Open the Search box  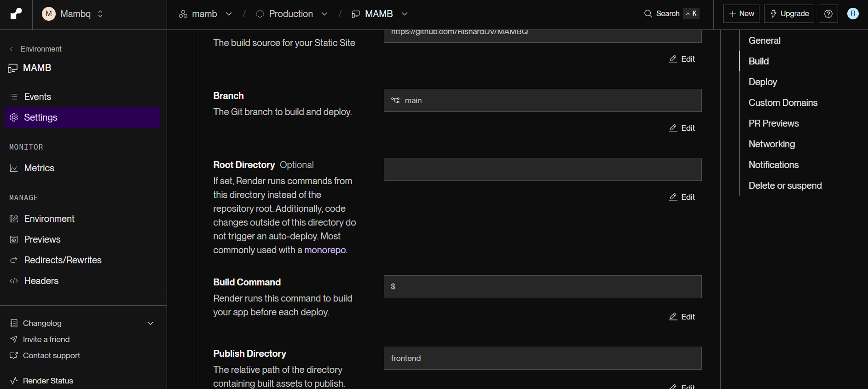(x=671, y=14)
